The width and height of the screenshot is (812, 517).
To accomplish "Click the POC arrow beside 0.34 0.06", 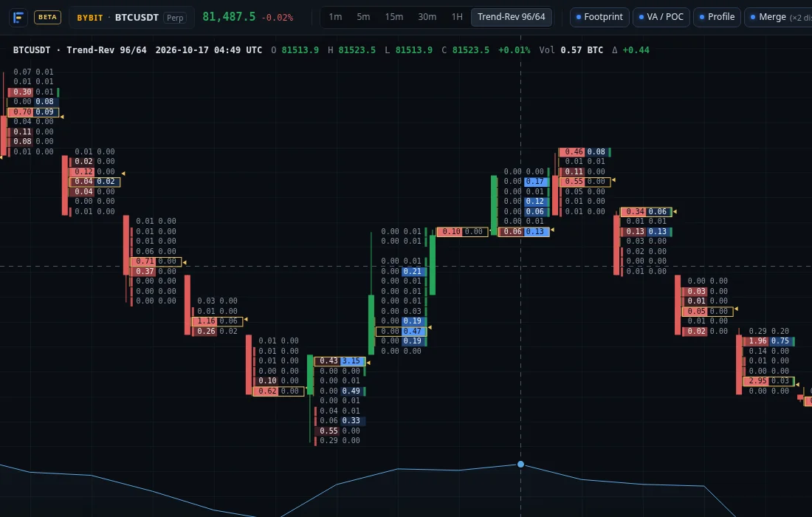I will (x=674, y=211).
